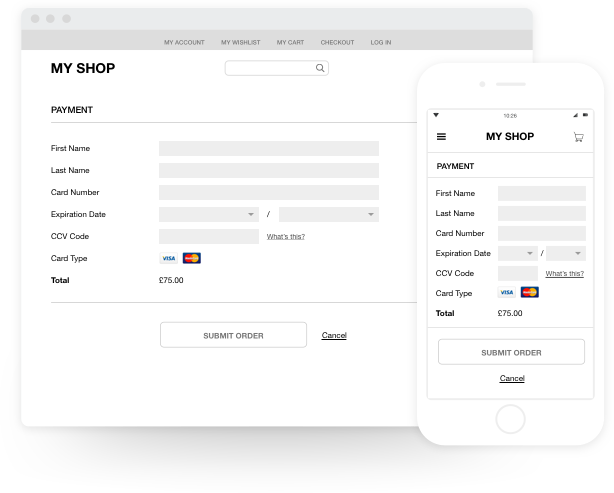The height and width of the screenshot is (493, 614).
Task: Choose the MasterCard icon on mobile form
Action: pos(530,293)
